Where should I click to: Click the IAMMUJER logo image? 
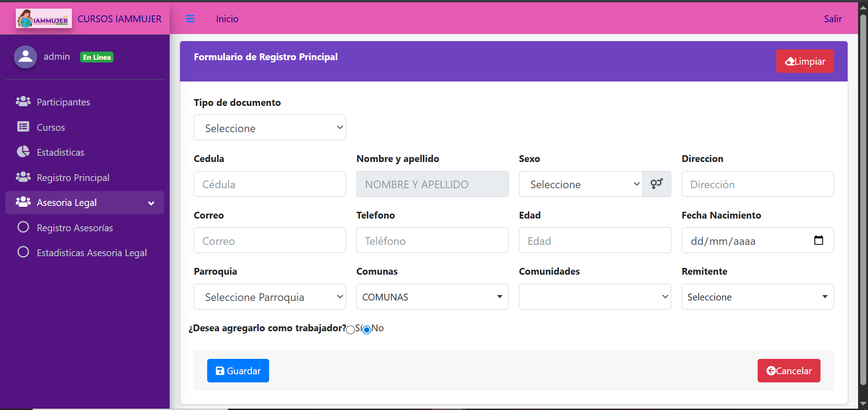[44, 19]
